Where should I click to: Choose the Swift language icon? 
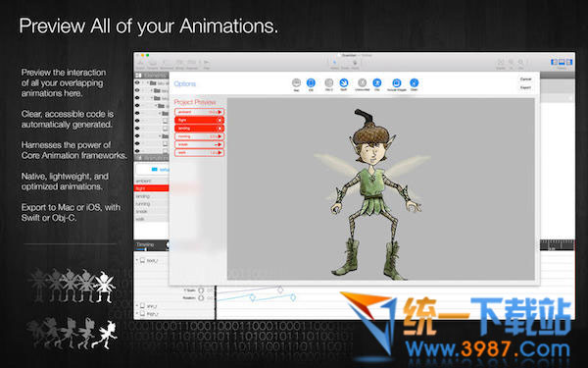(344, 82)
